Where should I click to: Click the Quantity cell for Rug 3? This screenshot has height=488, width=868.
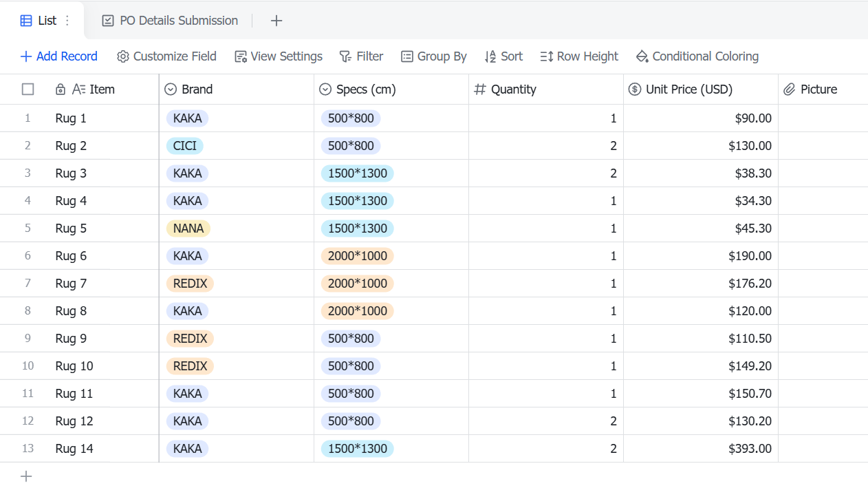pos(546,173)
